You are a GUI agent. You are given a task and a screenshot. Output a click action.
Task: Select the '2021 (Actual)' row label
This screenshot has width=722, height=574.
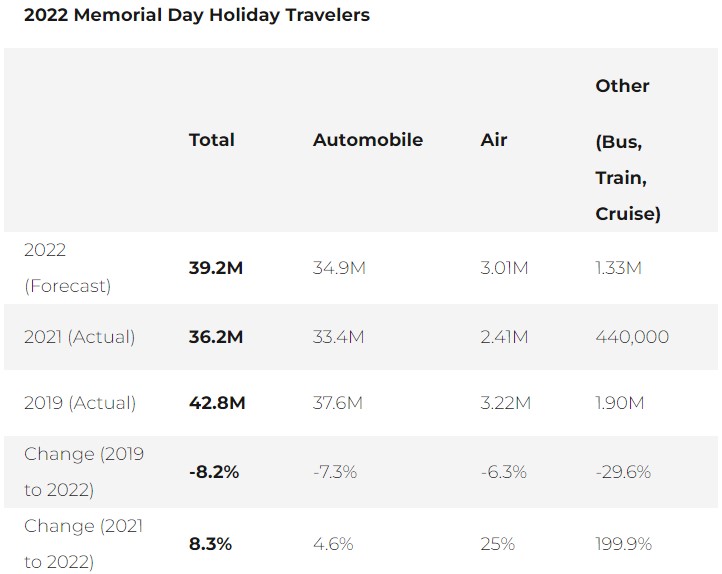(79, 337)
